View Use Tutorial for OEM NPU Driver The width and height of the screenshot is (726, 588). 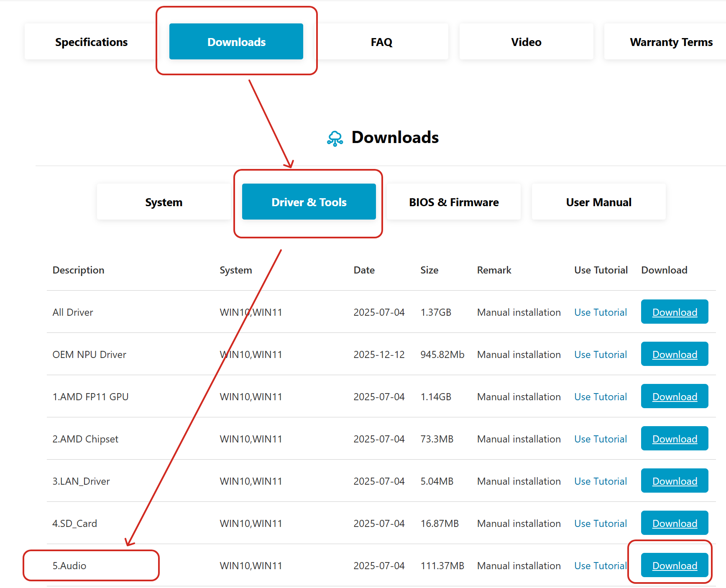(x=600, y=355)
